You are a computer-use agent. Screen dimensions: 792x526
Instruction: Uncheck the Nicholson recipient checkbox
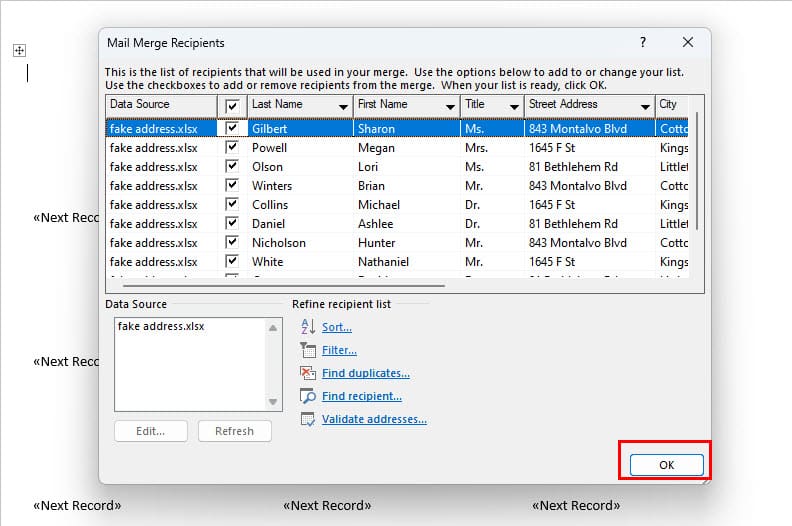tap(232, 242)
